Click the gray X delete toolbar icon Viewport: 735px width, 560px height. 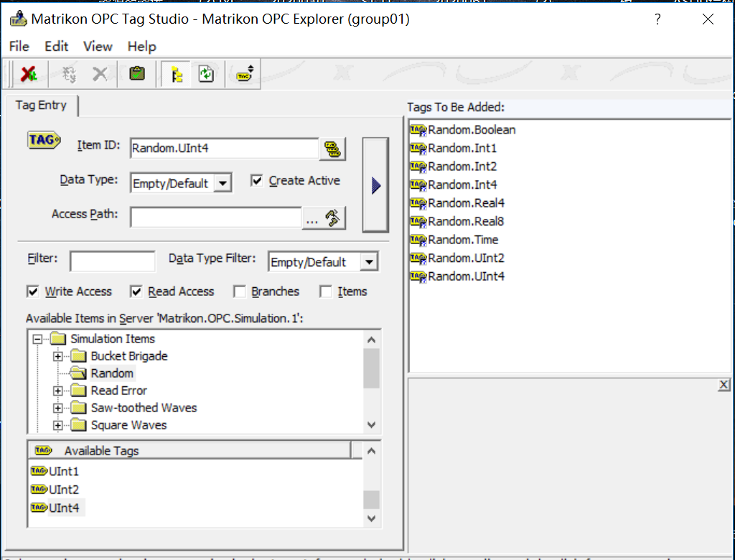[100, 74]
